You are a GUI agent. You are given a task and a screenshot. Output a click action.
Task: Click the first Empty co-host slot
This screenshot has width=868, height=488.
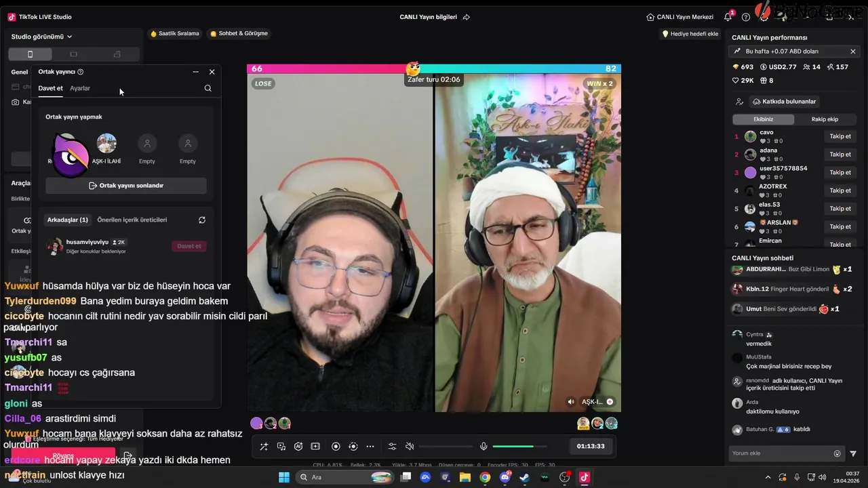click(147, 144)
